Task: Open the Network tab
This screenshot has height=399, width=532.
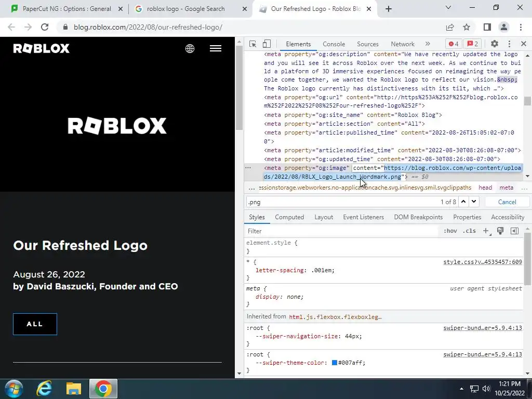Action: 403,44
